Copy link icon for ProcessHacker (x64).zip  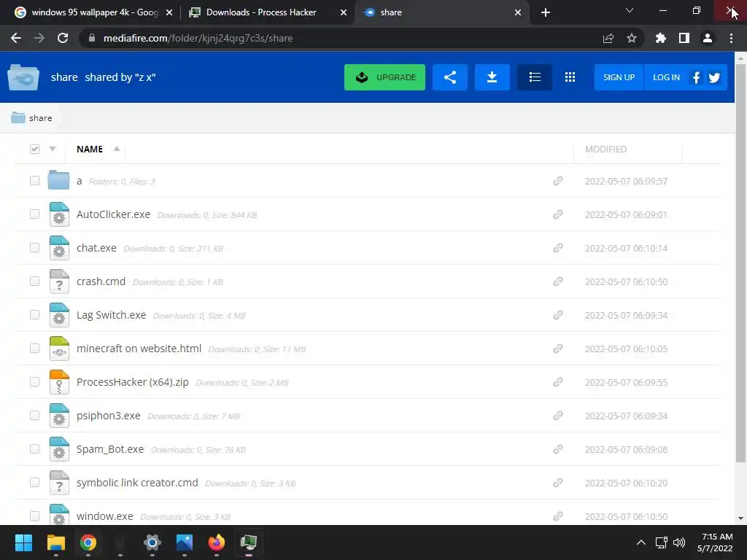pyautogui.click(x=558, y=382)
